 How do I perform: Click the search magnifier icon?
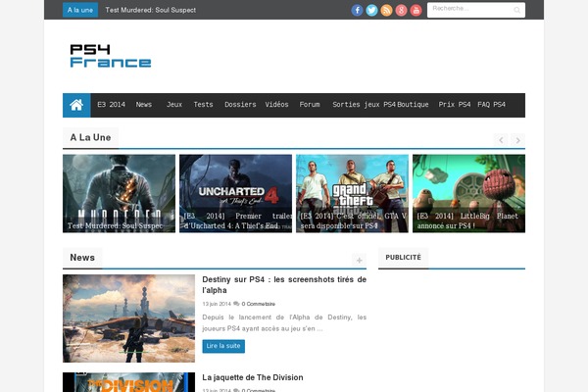coord(516,10)
